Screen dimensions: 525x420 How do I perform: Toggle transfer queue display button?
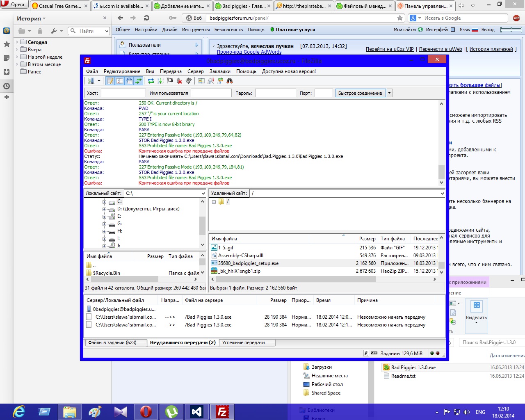(139, 81)
